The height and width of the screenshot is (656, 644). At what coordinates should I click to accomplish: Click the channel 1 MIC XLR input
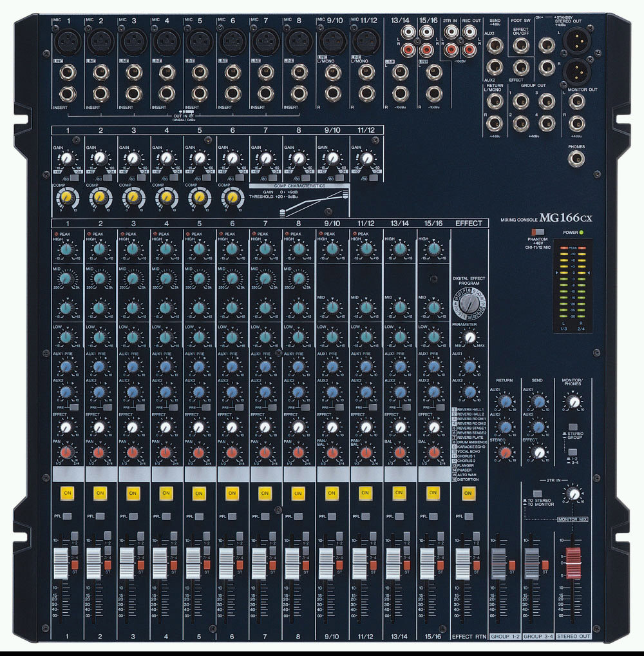point(68,41)
